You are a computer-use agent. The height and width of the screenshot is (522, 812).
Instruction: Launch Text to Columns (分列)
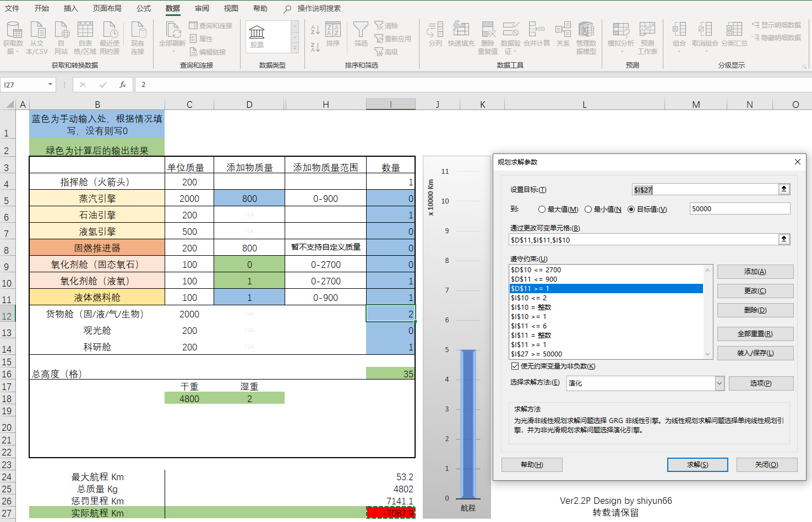pos(435,34)
